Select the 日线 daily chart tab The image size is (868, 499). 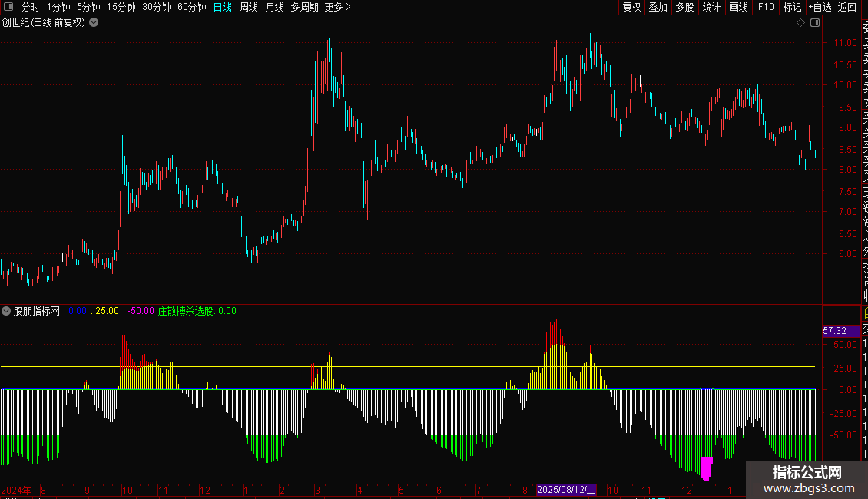tap(223, 7)
